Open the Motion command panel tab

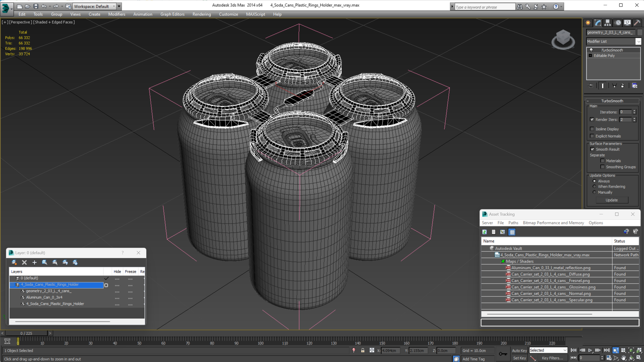point(618,23)
